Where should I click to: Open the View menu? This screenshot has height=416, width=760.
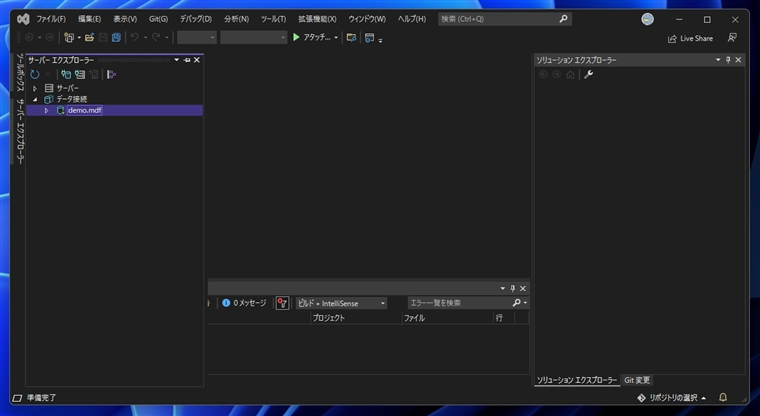(x=125, y=19)
